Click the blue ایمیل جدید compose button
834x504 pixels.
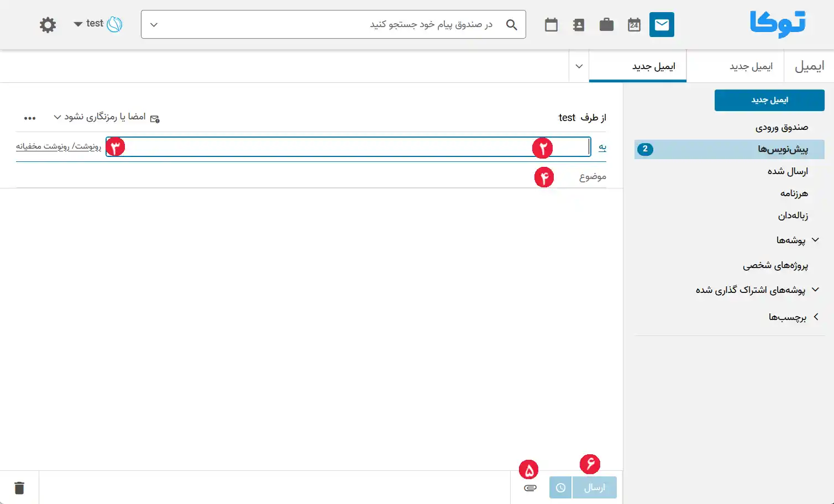[769, 100]
